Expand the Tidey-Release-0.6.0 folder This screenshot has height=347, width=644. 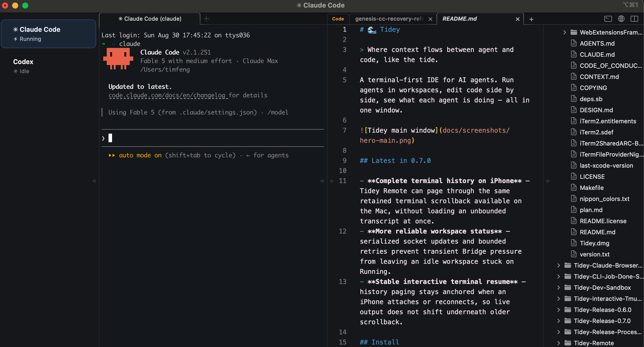point(559,310)
